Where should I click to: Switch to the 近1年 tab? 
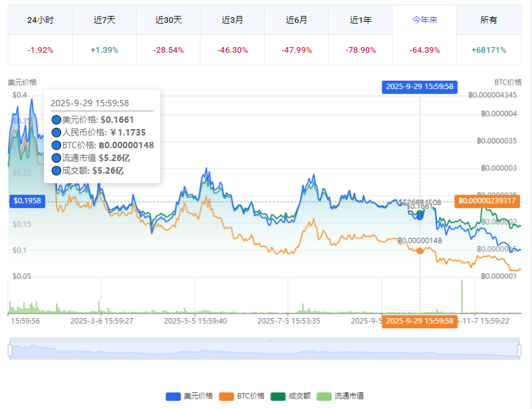point(360,20)
